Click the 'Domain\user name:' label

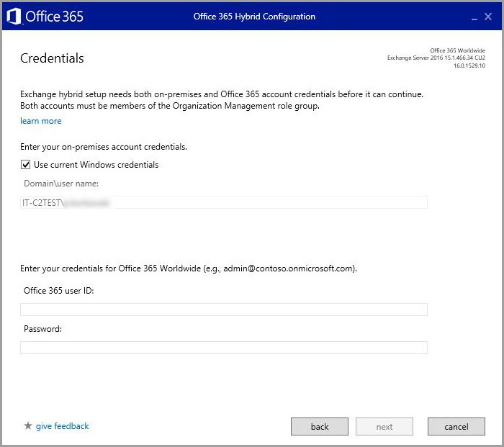(x=61, y=184)
